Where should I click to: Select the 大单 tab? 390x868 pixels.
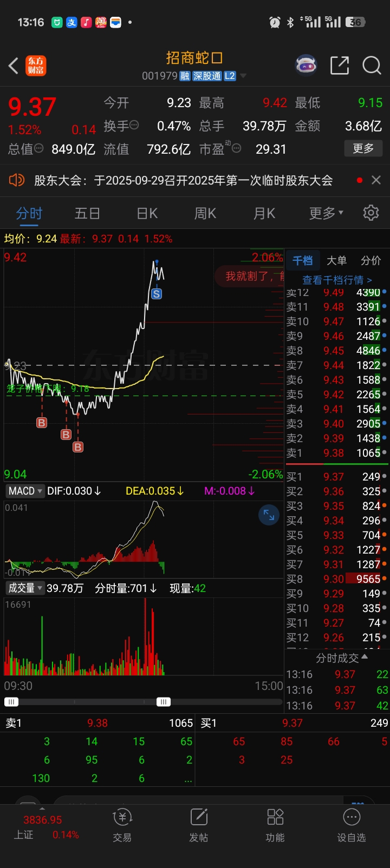336,260
